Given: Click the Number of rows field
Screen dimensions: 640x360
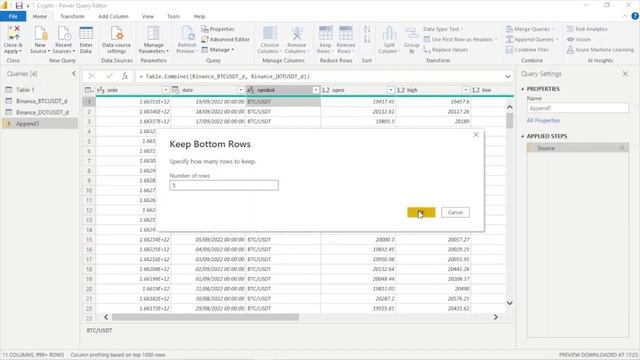Looking at the screenshot, I should pyautogui.click(x=224, y=185).
